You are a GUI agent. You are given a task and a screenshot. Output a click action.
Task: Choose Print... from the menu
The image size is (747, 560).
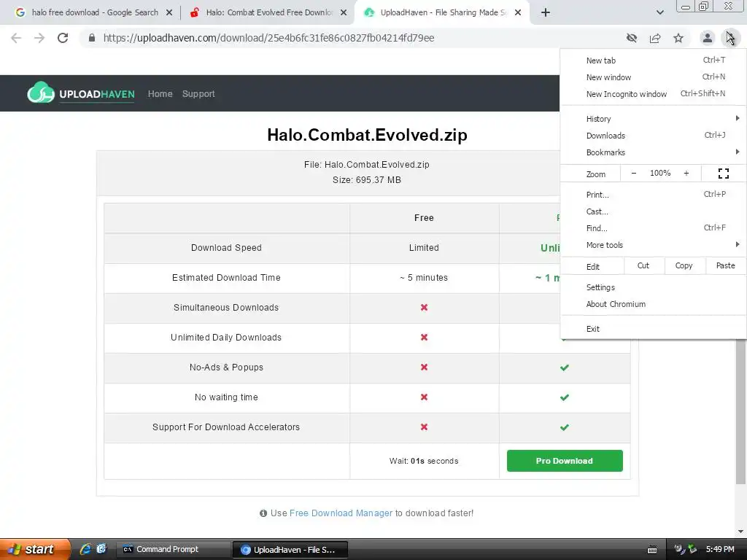653,195
